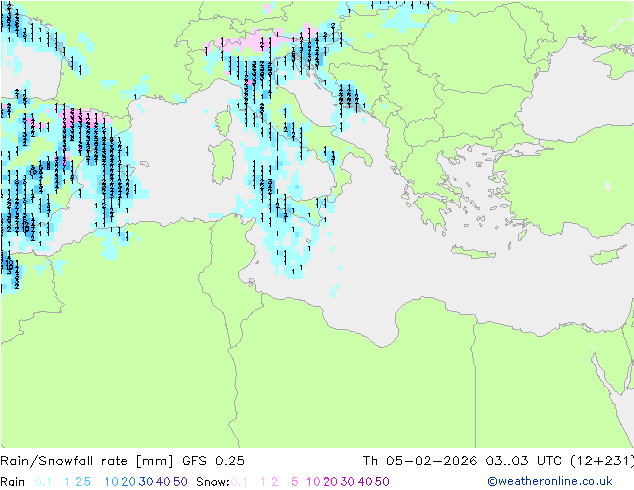
Task: Select the snow legend value 5
Action: tap(295, 482)
